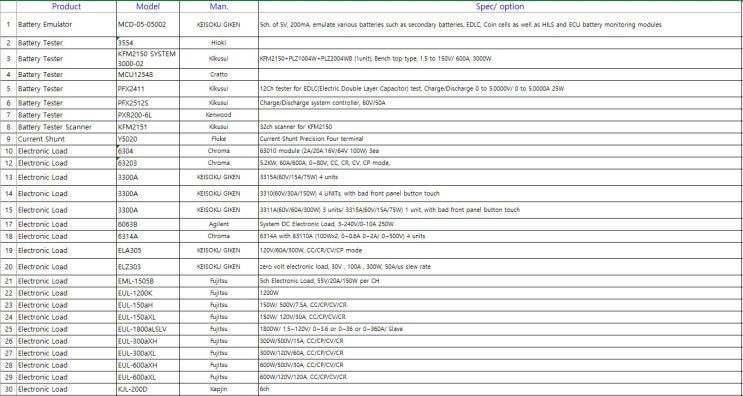Image resolution: width=743 pixels, height=396 pixels.
Task: Select spec starting '1800W/ 1.5~120V'
Action: (500, 329)
